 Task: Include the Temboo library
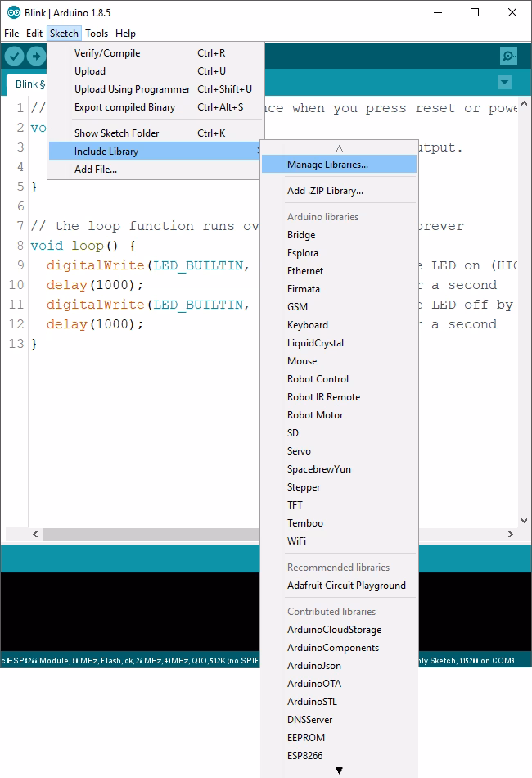pyautogui.click(x=339, y=523)
